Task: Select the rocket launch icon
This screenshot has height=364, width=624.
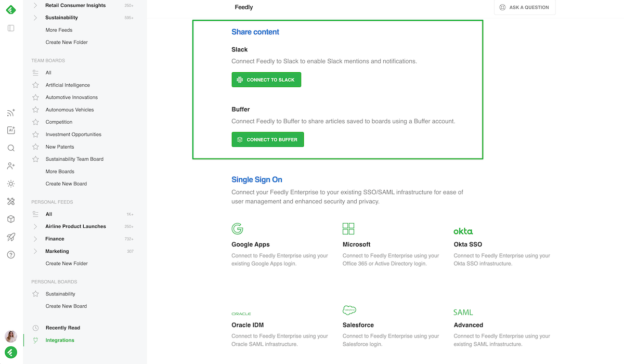Action: pyautogui.click(x=10, y=237)
